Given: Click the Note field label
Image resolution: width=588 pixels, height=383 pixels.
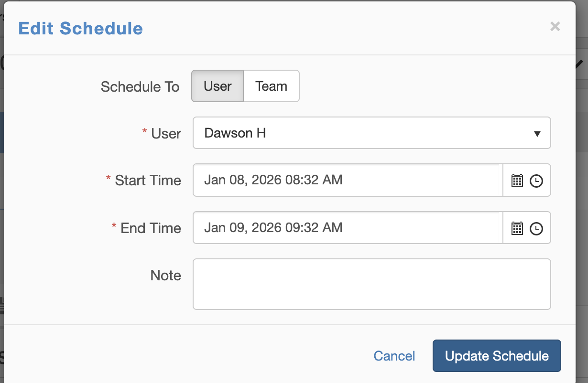Looking at the screenshot, I should click(165, 276).
